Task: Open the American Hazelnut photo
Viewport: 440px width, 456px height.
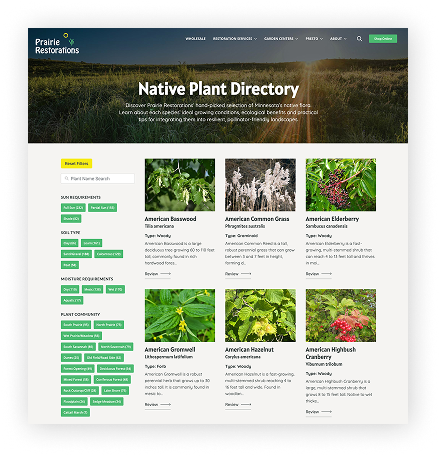Action: pos(260,315)
